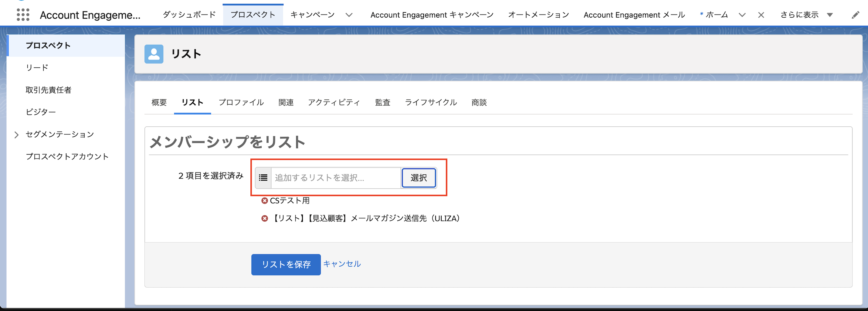Open the App Launcher grid icon

point(23,15)
